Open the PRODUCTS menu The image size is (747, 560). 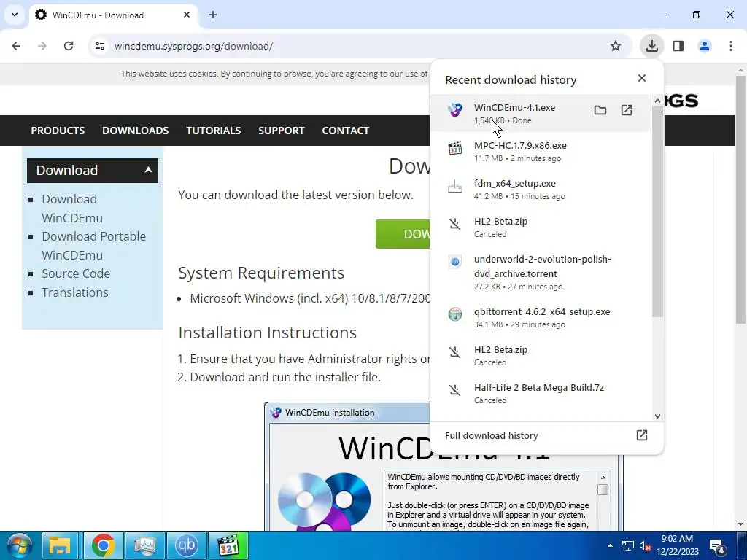pyautogui.click(x=58, y=131)
